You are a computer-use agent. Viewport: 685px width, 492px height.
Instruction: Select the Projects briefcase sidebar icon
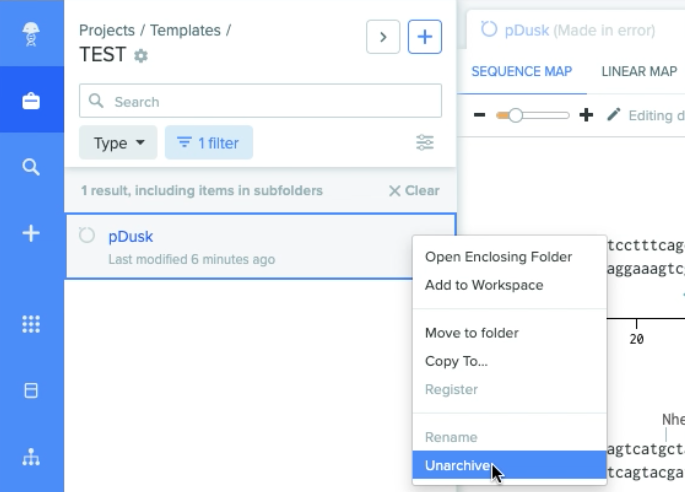(x=31, y=101)
